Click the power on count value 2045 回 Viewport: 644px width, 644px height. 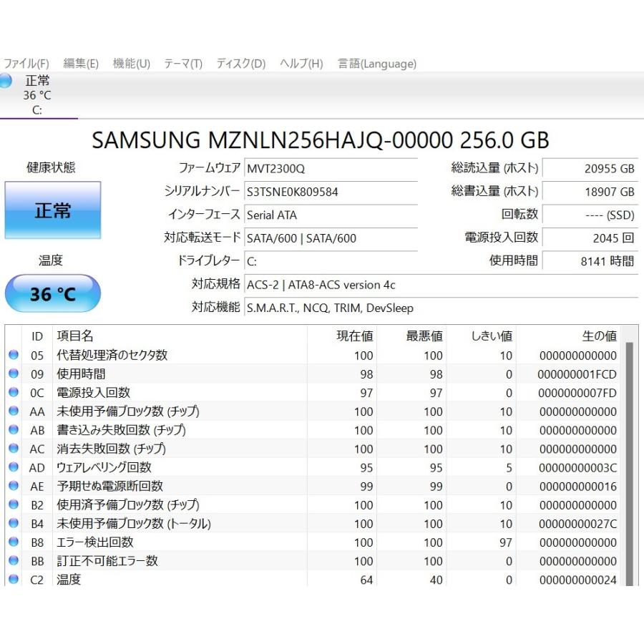(x=590, y=238)
